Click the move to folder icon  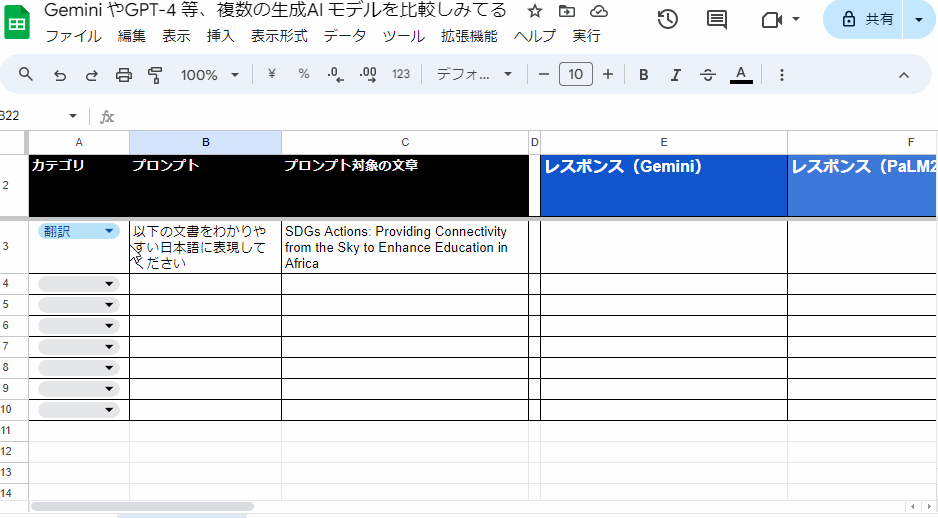tap(567, 11)
